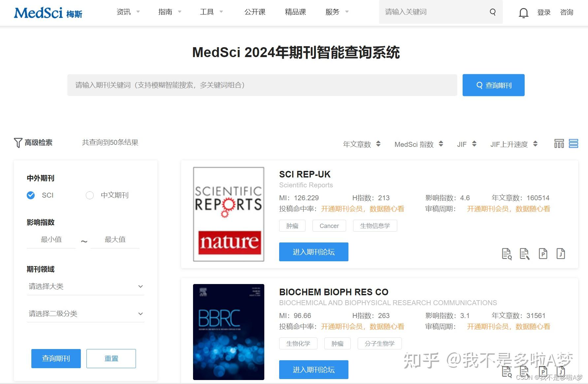Click the search magnifier in the top search bar
Screen dimensions: 588x384
pyautogui.click(x=492, y=12)
